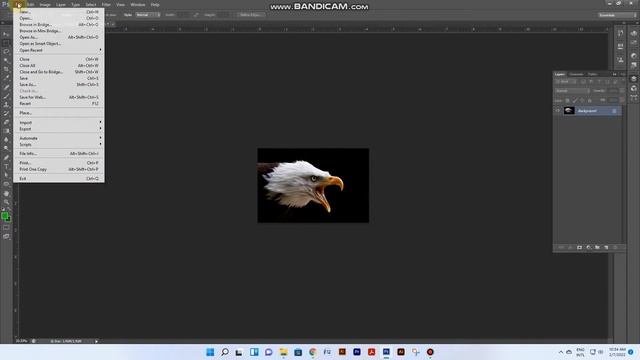Toggle lock transparent pixels

pyautogui.click(x=567, y=100)
